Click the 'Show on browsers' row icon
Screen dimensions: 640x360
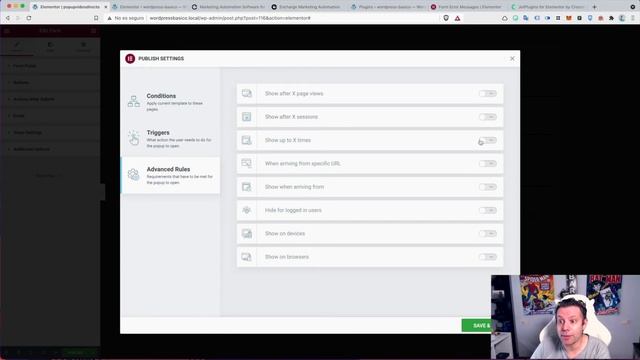point(247,257)
